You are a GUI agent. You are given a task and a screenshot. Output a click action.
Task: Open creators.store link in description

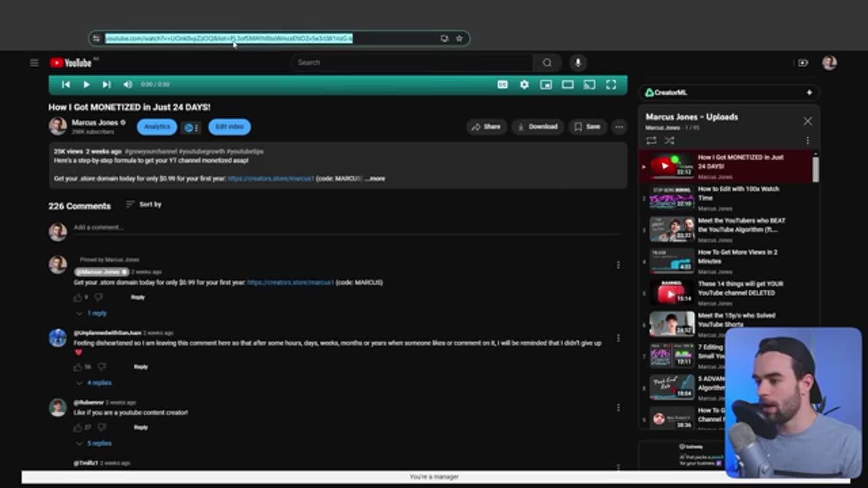pyautogui.click(x=271, y=179)
